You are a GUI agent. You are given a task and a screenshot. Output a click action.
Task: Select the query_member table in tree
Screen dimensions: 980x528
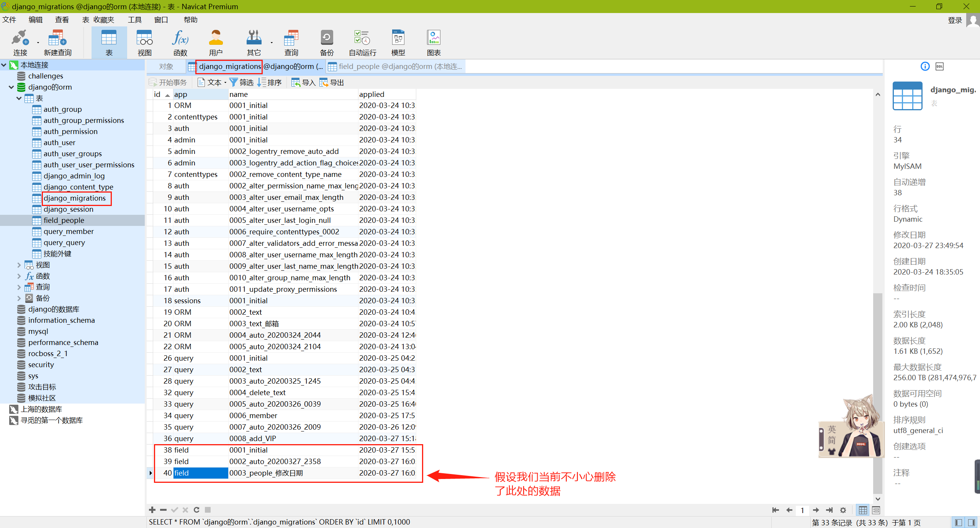tap(69, 231)
